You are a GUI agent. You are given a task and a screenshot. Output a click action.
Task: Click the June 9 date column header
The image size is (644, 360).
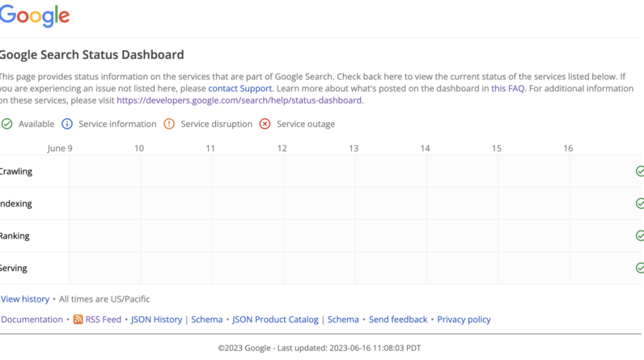(x=60, y=148)
